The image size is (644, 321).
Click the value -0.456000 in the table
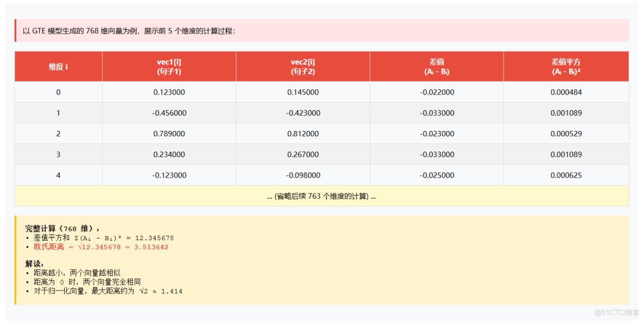click(x=169, y=112)
